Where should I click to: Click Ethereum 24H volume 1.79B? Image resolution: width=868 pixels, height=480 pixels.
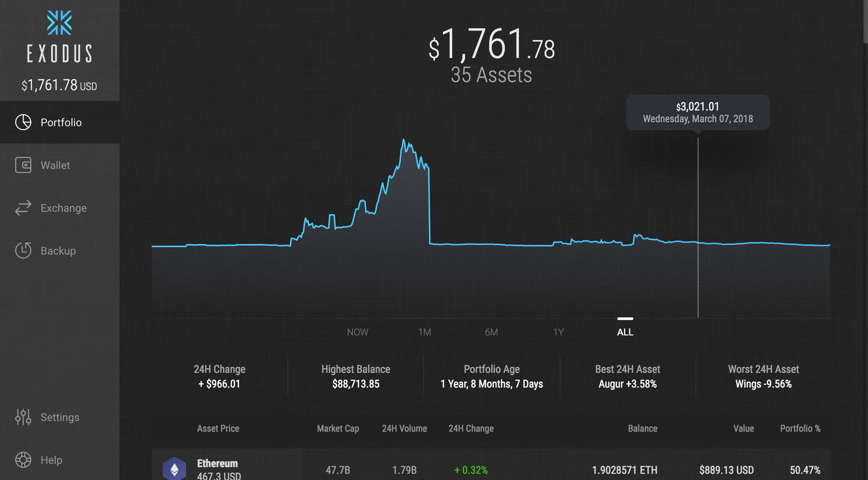[x=404, y=470]
